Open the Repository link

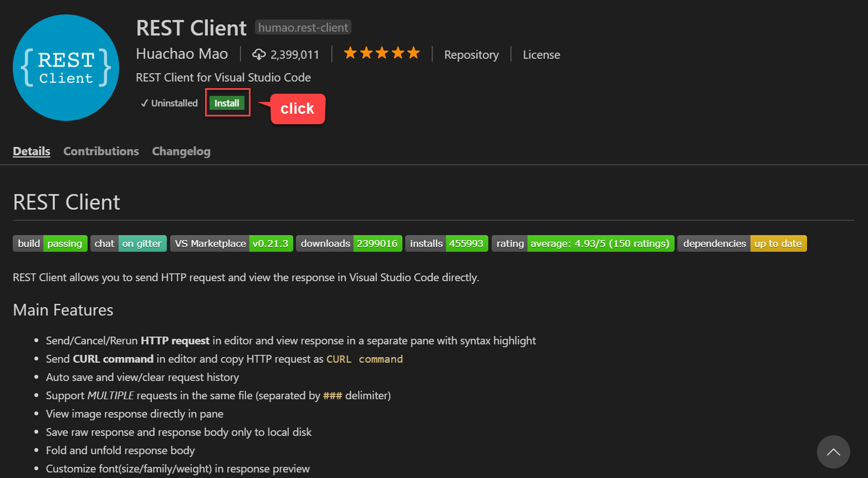point(471,54)
